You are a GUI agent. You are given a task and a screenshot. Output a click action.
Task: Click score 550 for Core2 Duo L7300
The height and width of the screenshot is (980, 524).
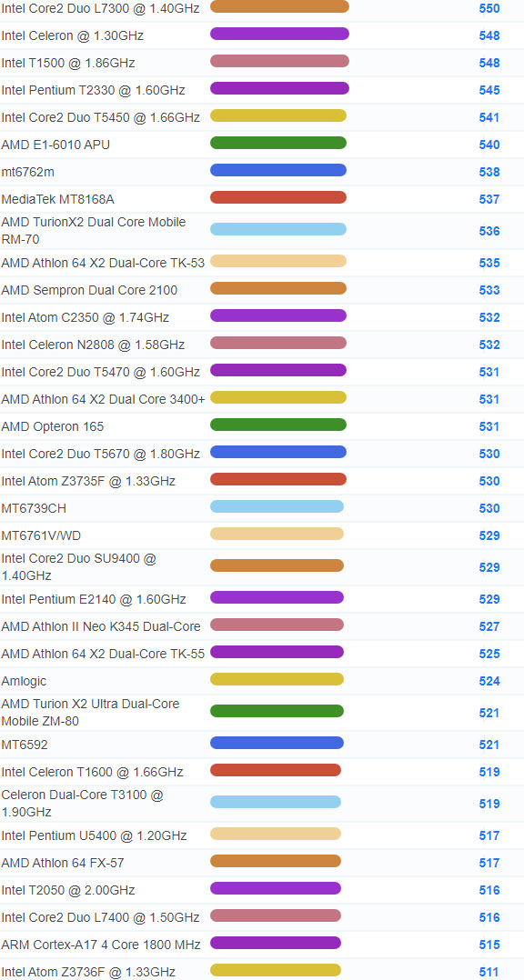pyautogui.click(x=489, y=9)
